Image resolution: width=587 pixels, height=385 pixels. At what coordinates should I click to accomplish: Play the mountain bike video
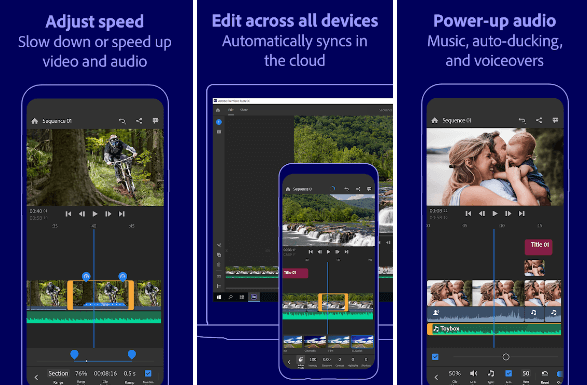[95, 214]
